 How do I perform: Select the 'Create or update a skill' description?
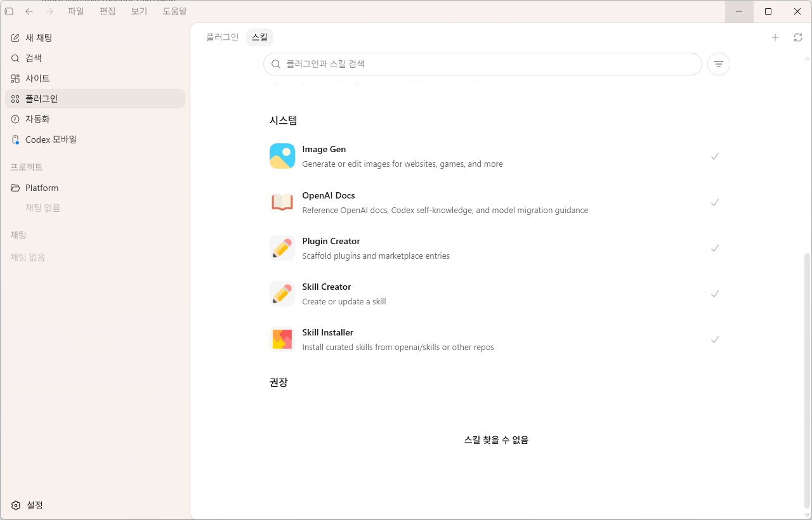[x=344, y=302]
